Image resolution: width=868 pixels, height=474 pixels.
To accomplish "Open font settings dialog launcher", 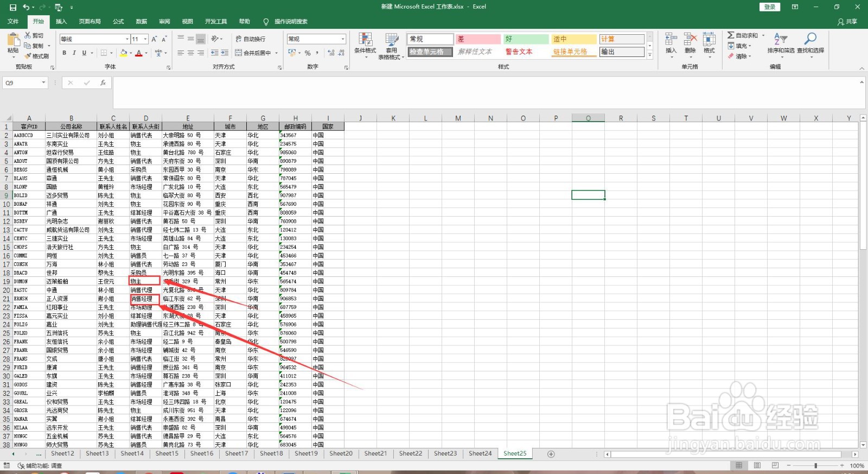I will tap(169, 67).
